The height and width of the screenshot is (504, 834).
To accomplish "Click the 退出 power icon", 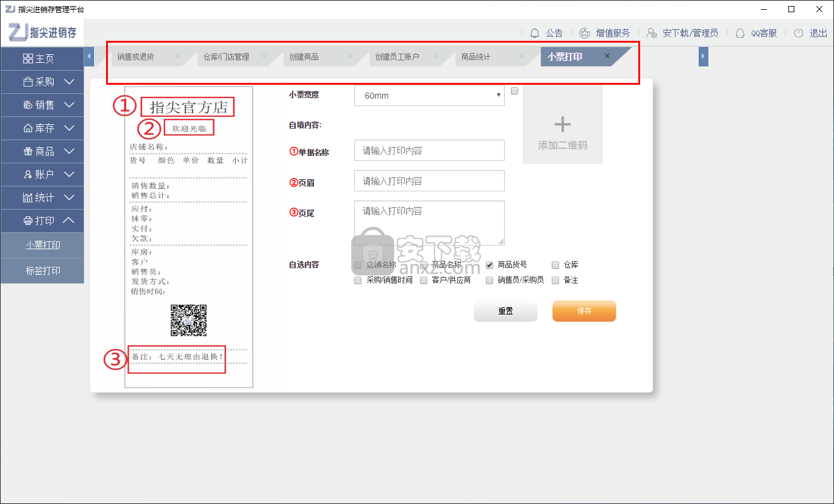I will point(799,33).
